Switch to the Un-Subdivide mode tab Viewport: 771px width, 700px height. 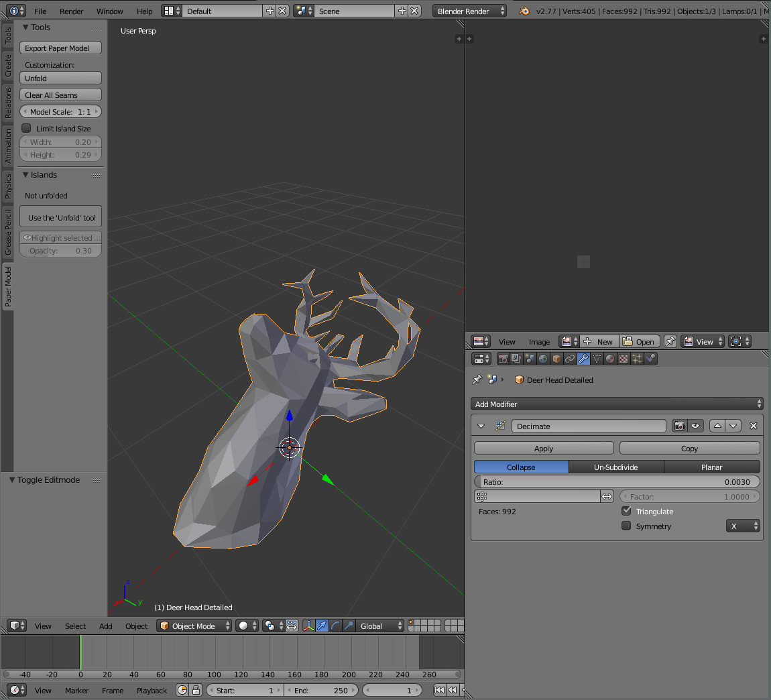click(615, 467)
